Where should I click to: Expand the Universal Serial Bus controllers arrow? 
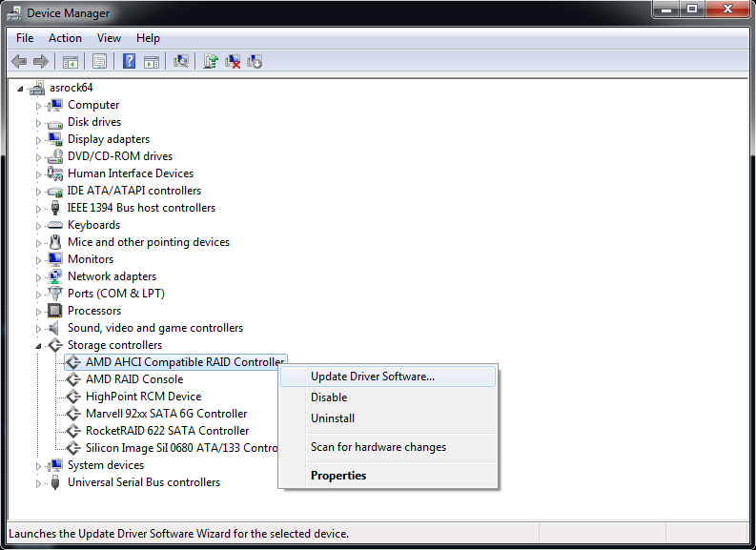38,483
